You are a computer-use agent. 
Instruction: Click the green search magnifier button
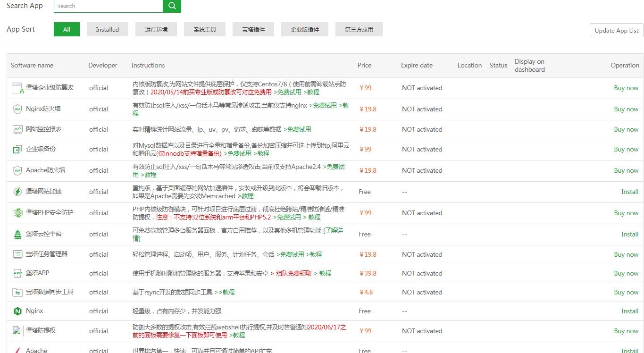point(172,6)
